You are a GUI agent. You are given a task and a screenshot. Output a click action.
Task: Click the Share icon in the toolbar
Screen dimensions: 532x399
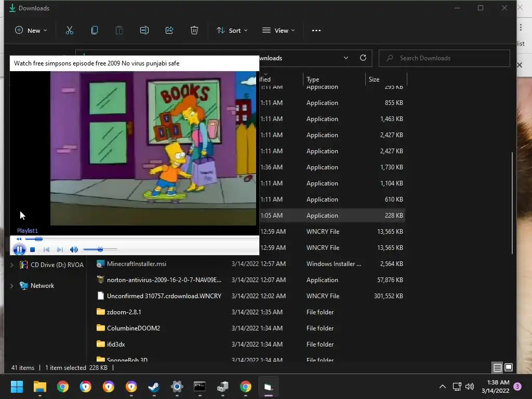click(169, 30)
